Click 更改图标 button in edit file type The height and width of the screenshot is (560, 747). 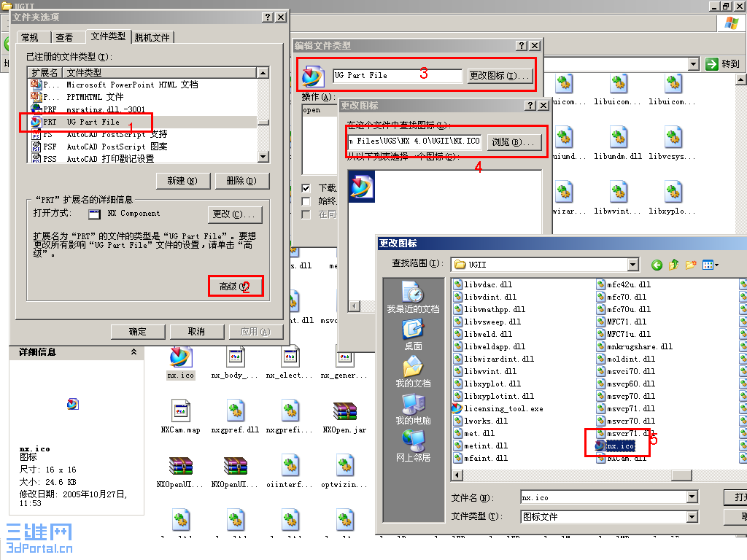point(499,76)
